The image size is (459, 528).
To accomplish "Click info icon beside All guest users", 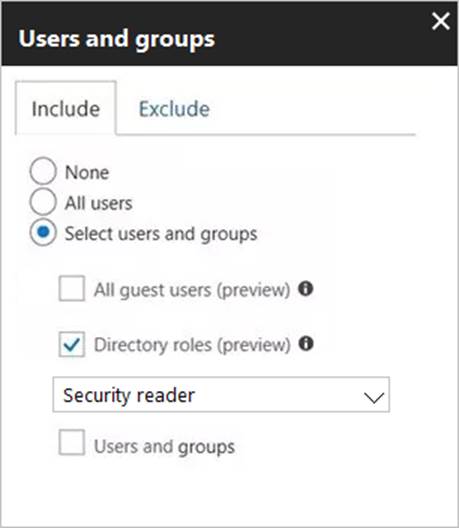I will coord(306,289).
